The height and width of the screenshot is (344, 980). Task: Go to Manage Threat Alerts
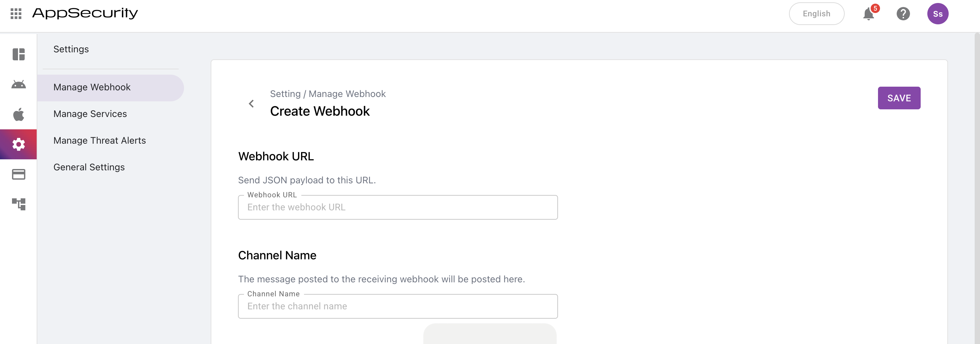point(100,141)
